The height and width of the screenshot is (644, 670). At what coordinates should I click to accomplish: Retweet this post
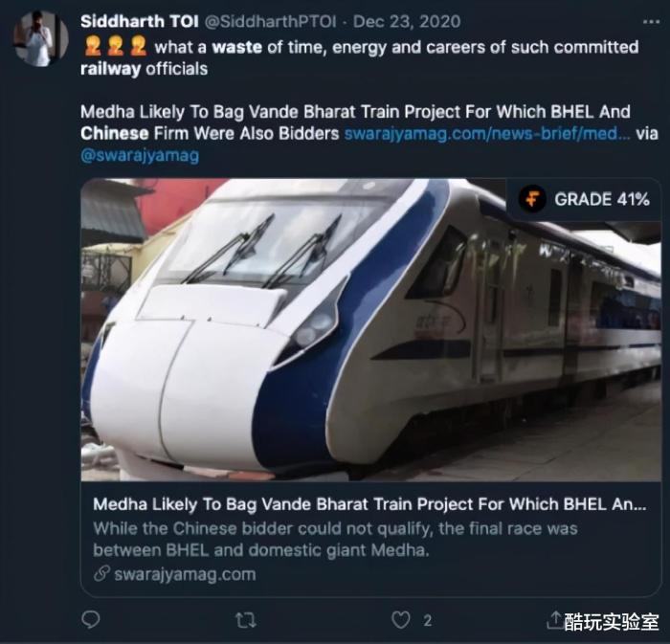pyautogui.click(x=246, y=620)
